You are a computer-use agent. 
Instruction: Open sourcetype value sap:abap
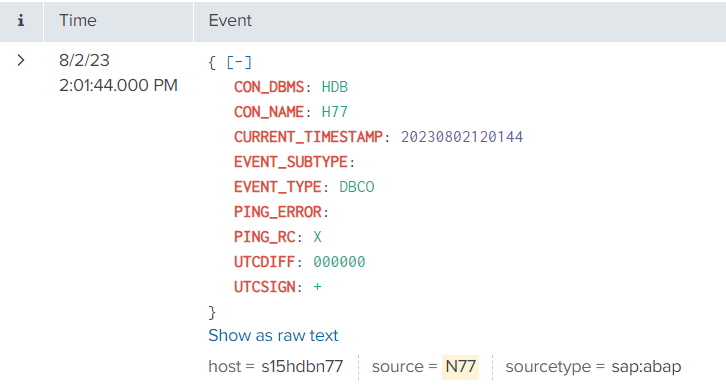pyautogui.click(x=646, y=366)
